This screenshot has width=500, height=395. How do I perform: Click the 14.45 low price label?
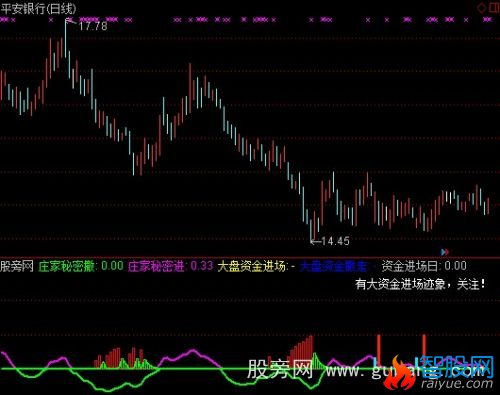click(335, 241)
